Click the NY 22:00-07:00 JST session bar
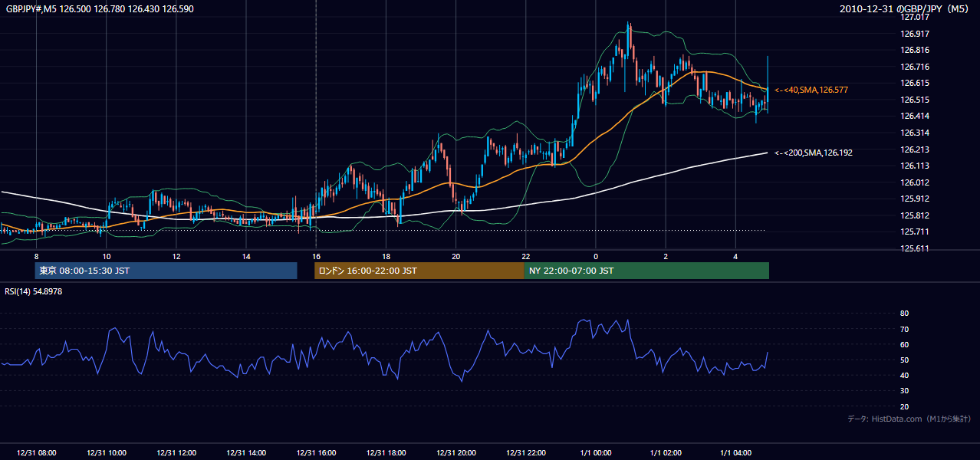 (646, 271)
